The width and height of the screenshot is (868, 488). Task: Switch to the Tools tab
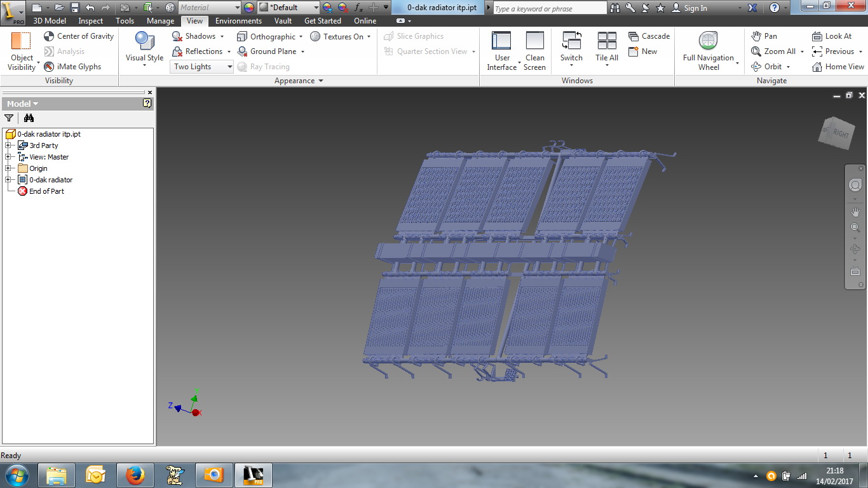(125, 21)
